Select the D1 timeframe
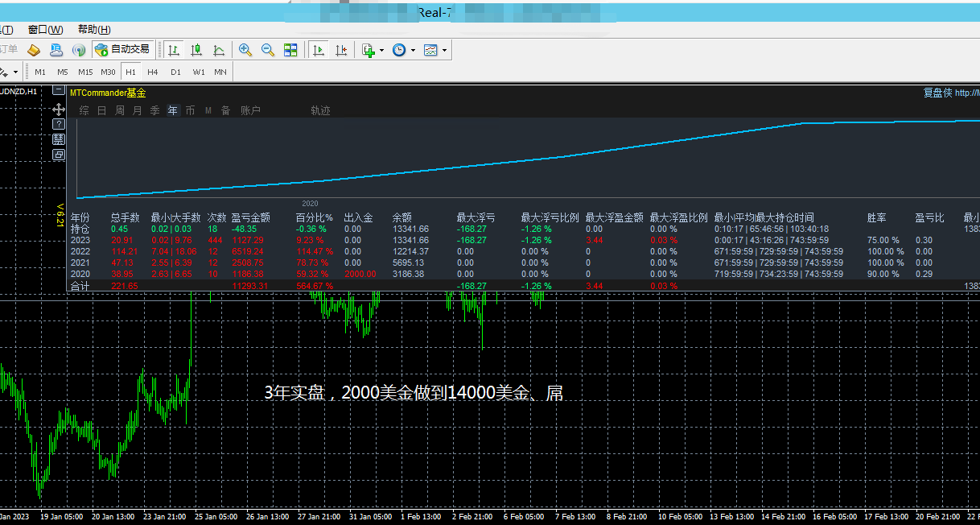980x525 pixels. [175, 72]
